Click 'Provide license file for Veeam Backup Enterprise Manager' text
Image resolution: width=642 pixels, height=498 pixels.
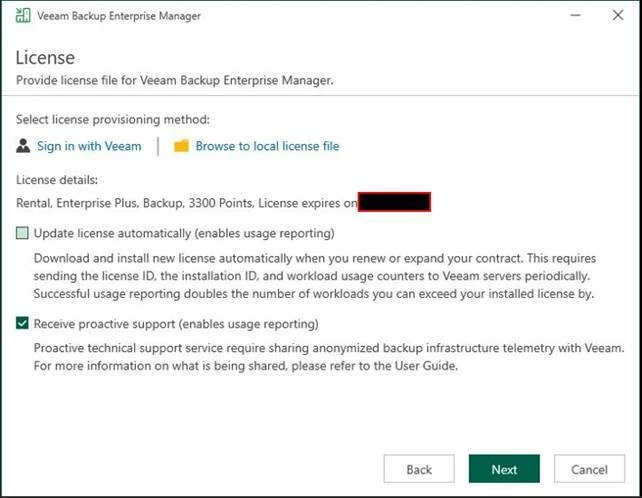174,80
